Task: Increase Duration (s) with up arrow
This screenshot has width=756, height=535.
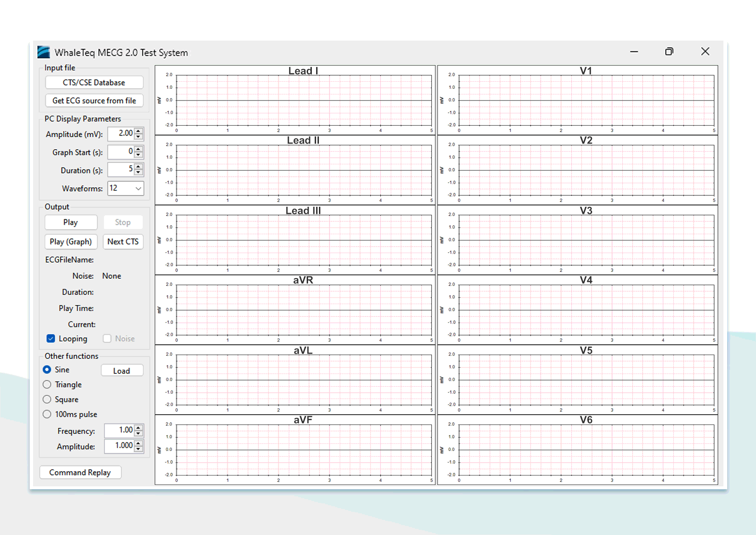Action: click(138, 167)
